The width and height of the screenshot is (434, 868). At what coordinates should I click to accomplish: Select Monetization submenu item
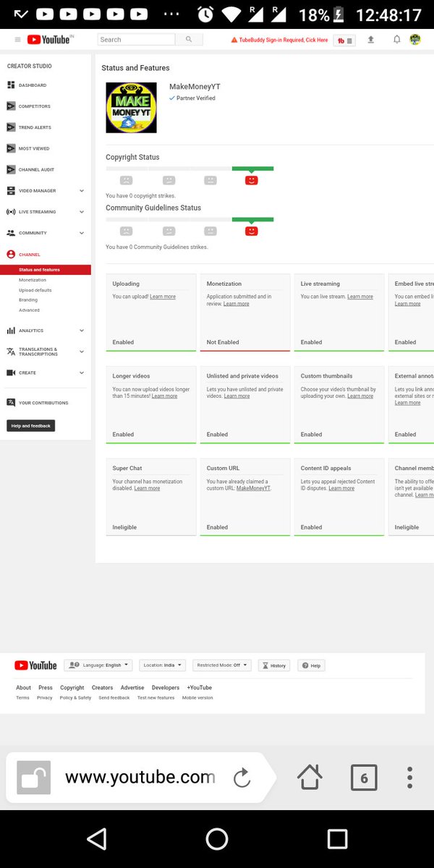pos(33,280)
